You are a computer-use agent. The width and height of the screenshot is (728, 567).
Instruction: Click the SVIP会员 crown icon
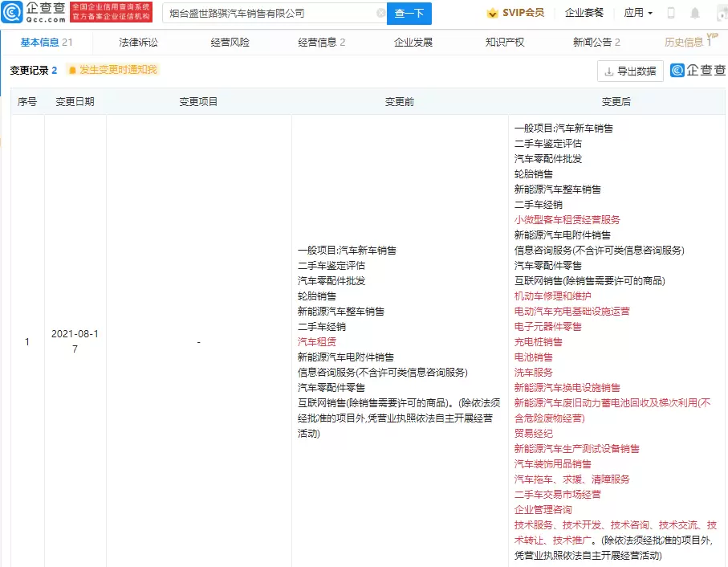tap(492, 13)
